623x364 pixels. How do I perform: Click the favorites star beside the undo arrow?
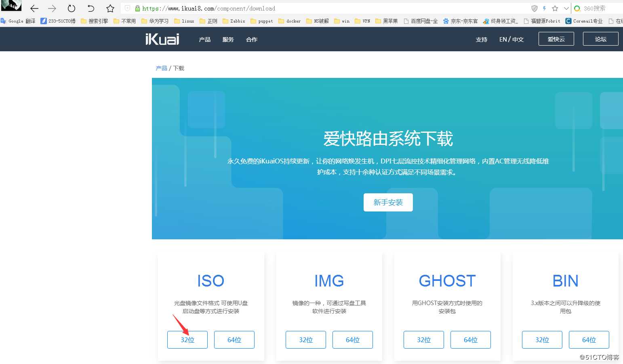(110, 8)
